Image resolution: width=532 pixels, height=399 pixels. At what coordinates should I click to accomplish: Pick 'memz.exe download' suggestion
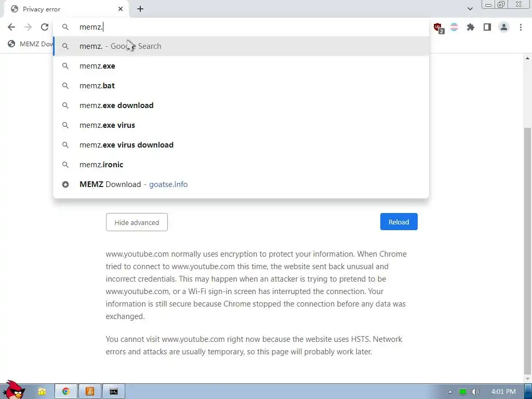click(x=241, y=105)
